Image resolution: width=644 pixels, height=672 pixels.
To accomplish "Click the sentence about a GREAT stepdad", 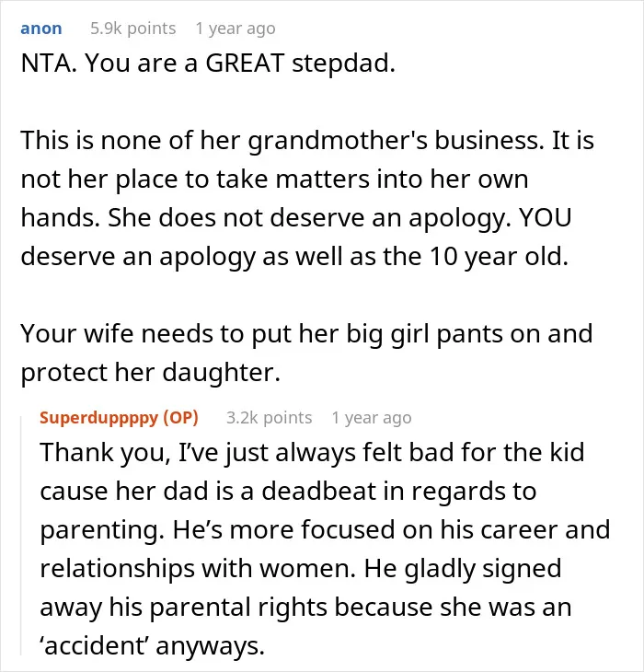I will (x=240, y=63).
